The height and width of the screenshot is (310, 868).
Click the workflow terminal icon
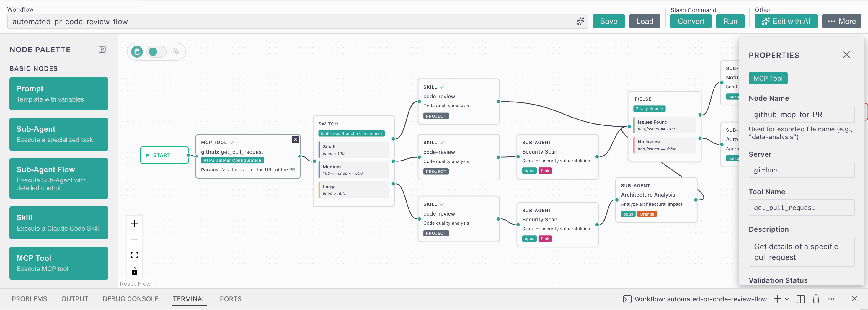point(627,299)
